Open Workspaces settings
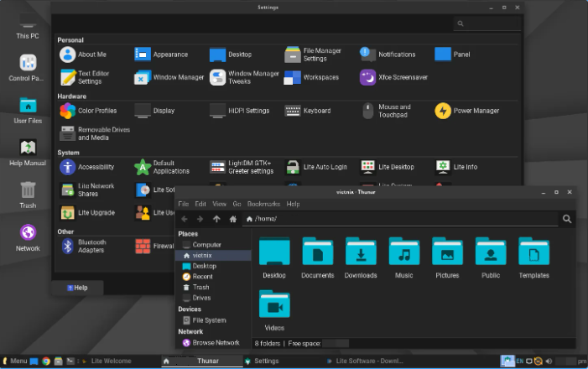 coord(312,77)
